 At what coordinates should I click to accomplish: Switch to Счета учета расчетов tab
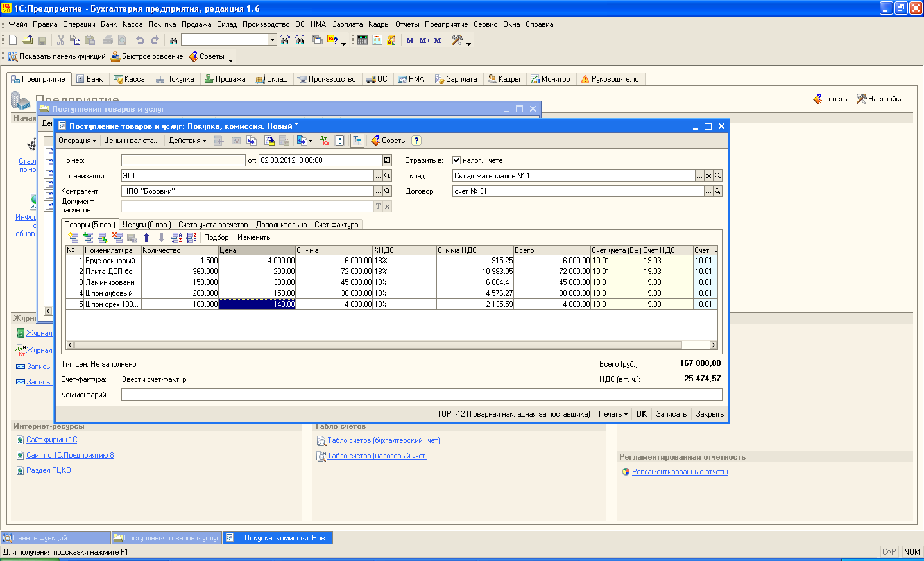click(x=213, y=225)
